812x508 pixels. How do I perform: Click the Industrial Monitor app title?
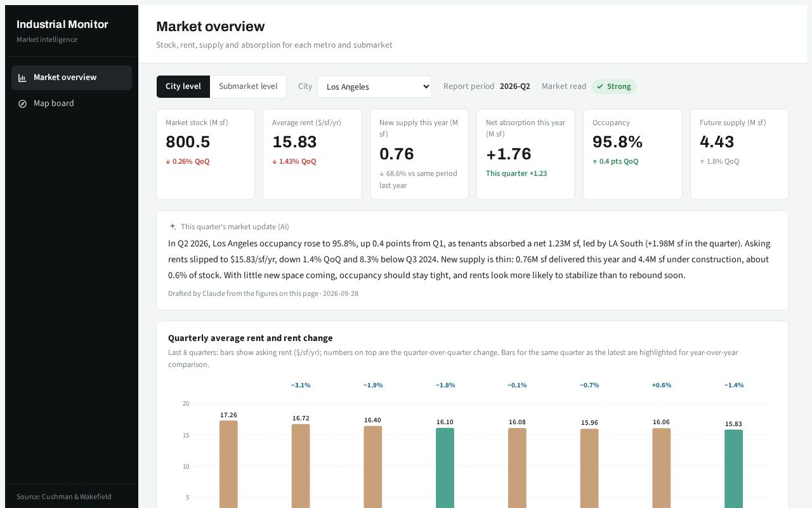[x=62, y=24]
